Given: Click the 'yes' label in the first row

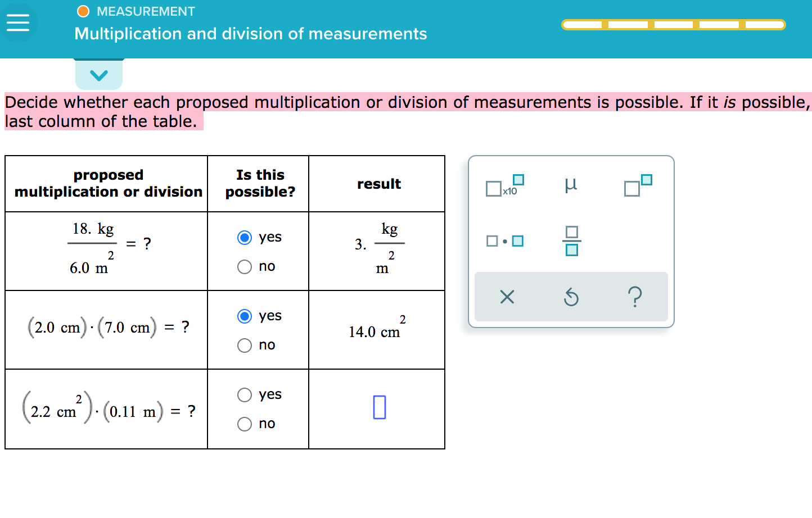Looking at the screenshot, I should [x=269, y=237].
